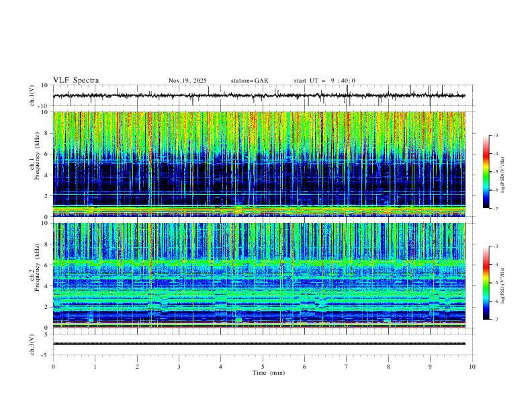
Task: Select the "Time (min)" axis label
Action: click(x=269, y=373)
